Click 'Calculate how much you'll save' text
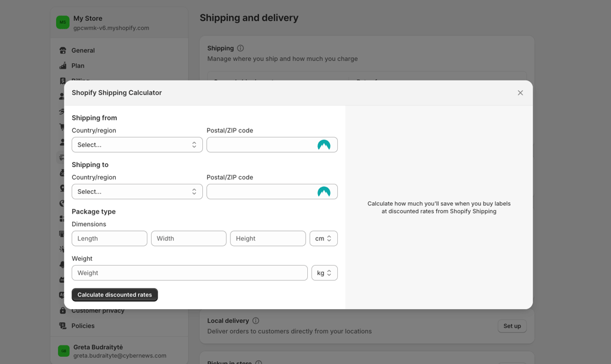The height and width of the screenshot is (364, 611). 439,207
